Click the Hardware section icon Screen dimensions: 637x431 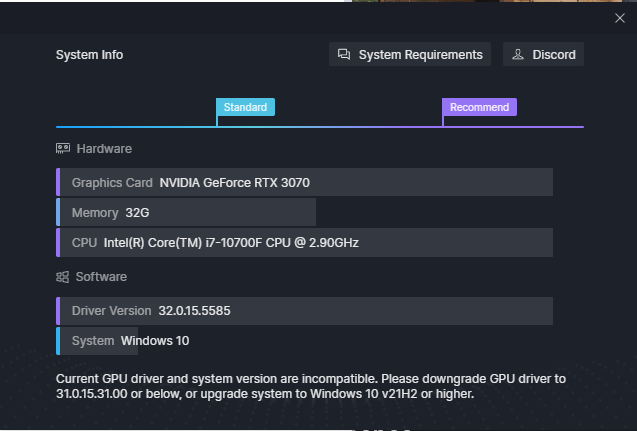(x=63, y=148)
